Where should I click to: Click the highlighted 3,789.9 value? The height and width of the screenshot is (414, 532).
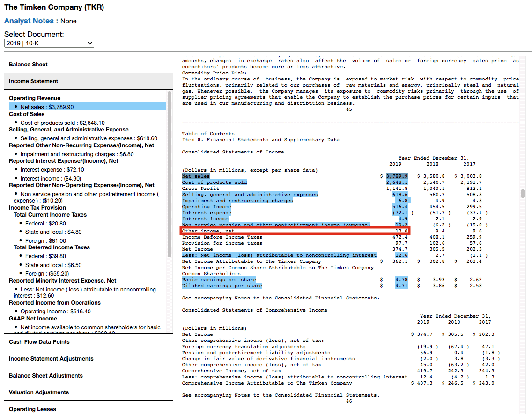point(397,176)
